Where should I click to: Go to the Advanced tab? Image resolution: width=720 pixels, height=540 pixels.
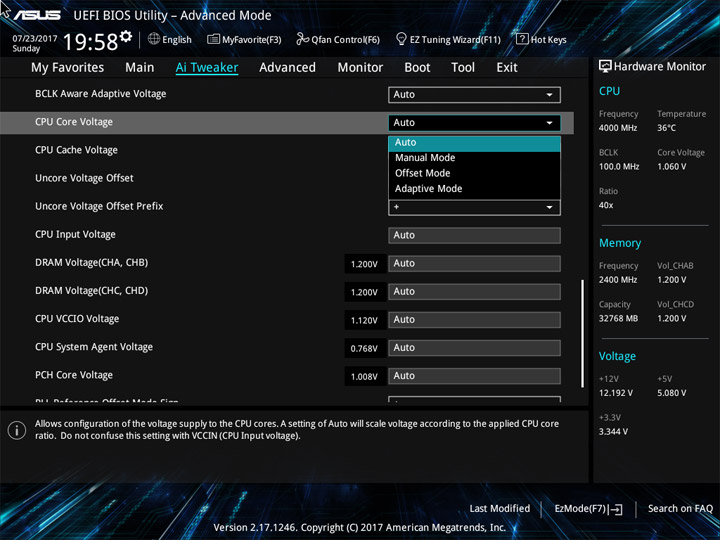(x=287, y=68)
